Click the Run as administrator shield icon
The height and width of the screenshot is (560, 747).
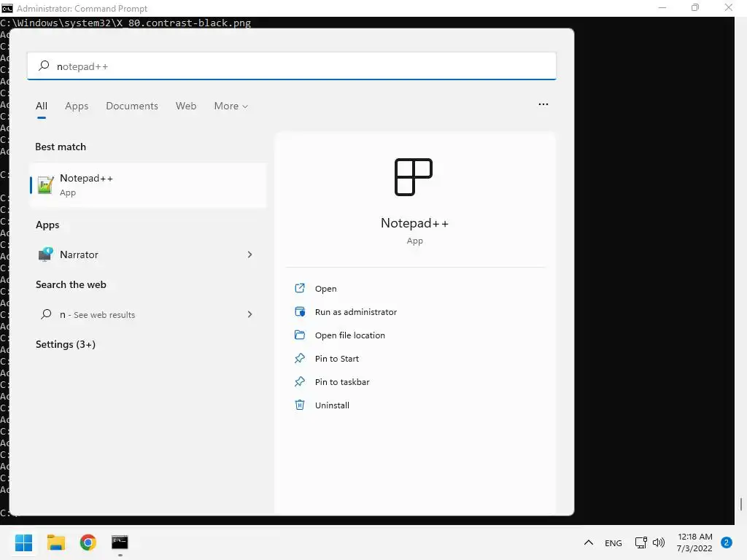300,311
